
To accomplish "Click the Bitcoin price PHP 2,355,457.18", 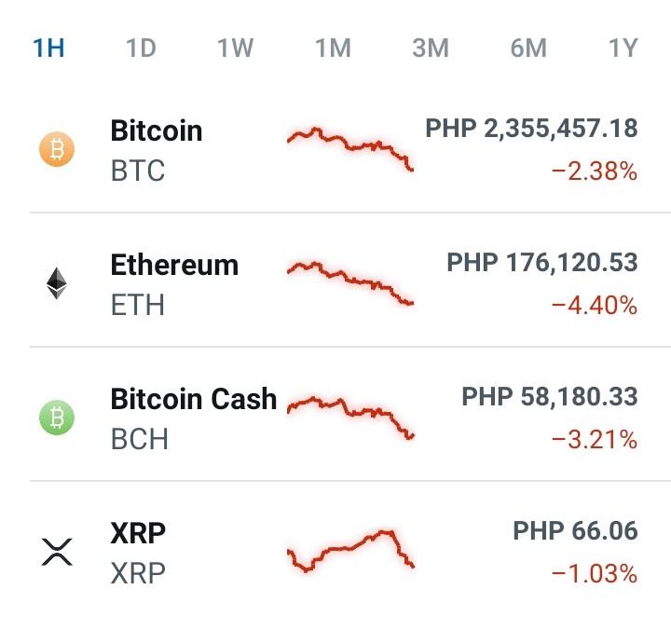I will coord(531,129).
